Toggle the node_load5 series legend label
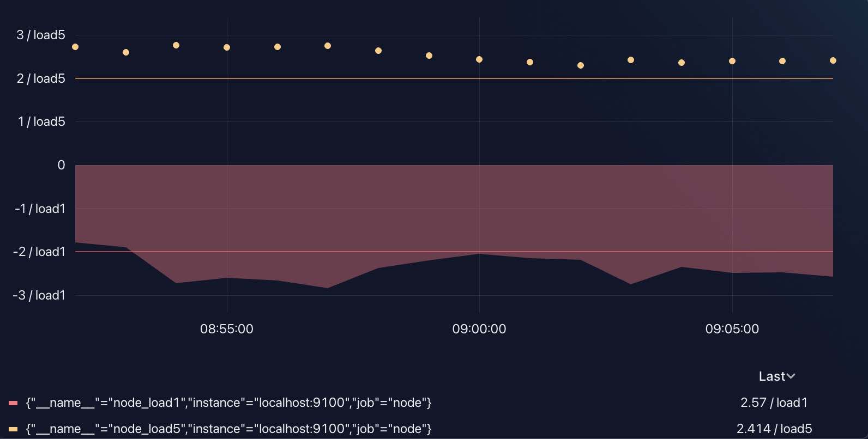 click(228, 429)
